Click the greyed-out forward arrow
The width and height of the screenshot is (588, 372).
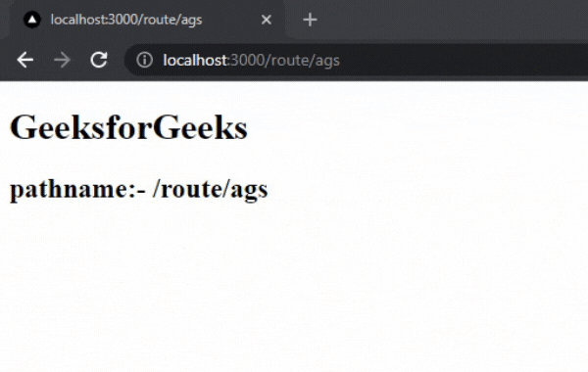tap(62, 60)
